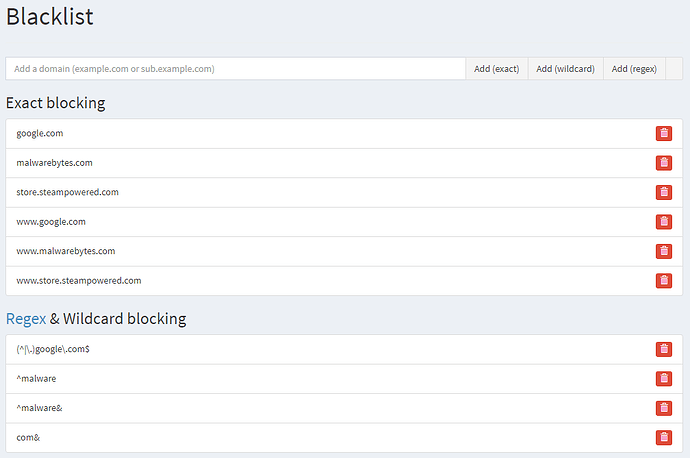Remove www.malwarebytes.com from the blacklist
The width and height of the screenshot is (690, 458).
tap(664, 251)
